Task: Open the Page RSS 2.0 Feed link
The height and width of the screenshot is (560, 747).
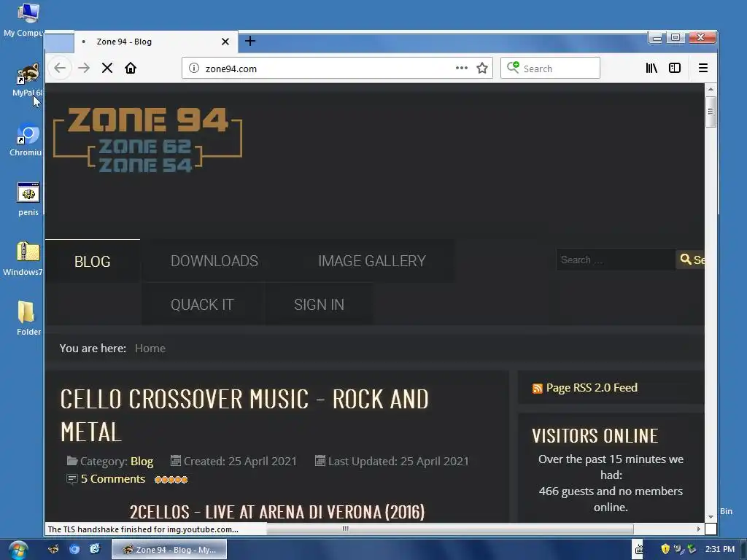Action: [592, 388]
